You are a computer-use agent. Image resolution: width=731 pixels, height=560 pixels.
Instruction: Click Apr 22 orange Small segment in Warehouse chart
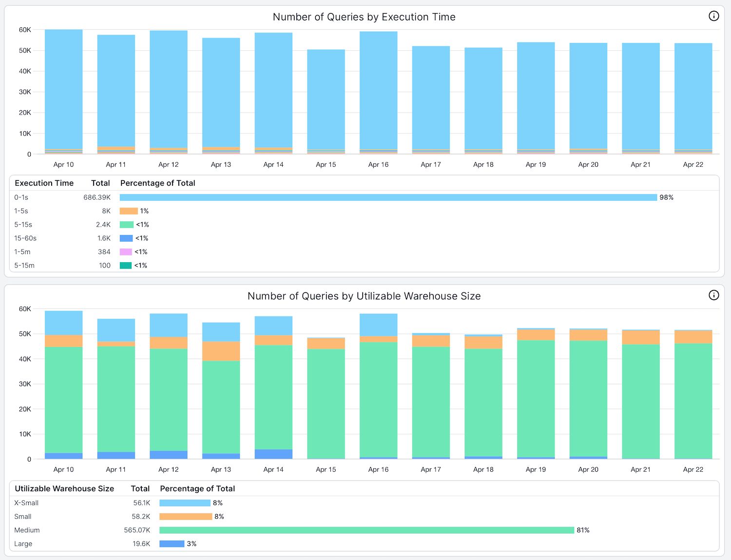pos(693,337)
